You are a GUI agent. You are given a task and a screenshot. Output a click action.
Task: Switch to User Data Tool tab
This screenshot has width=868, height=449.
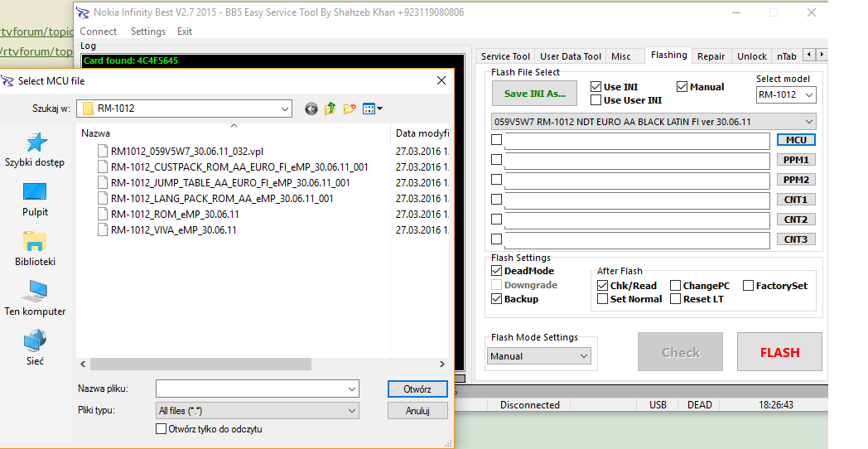click(570, 56)
